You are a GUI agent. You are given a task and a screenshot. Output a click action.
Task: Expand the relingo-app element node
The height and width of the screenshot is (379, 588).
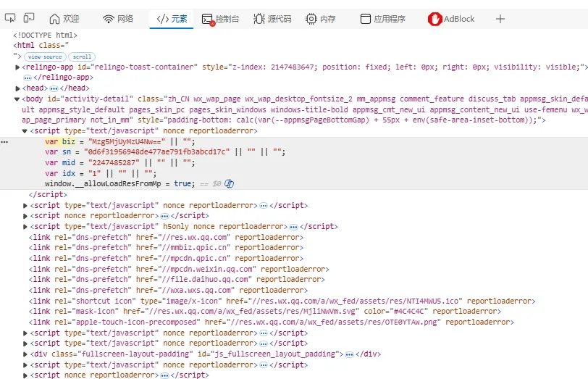coord(17,67)
